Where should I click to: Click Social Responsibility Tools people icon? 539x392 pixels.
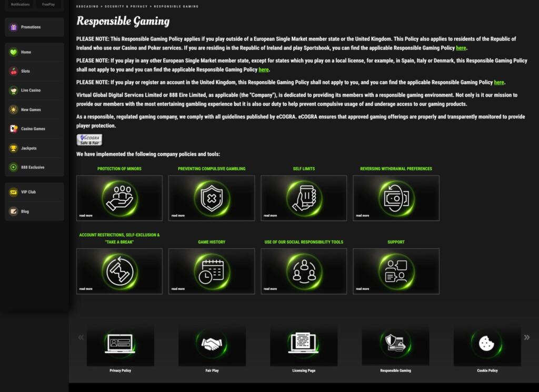point(304,272)
